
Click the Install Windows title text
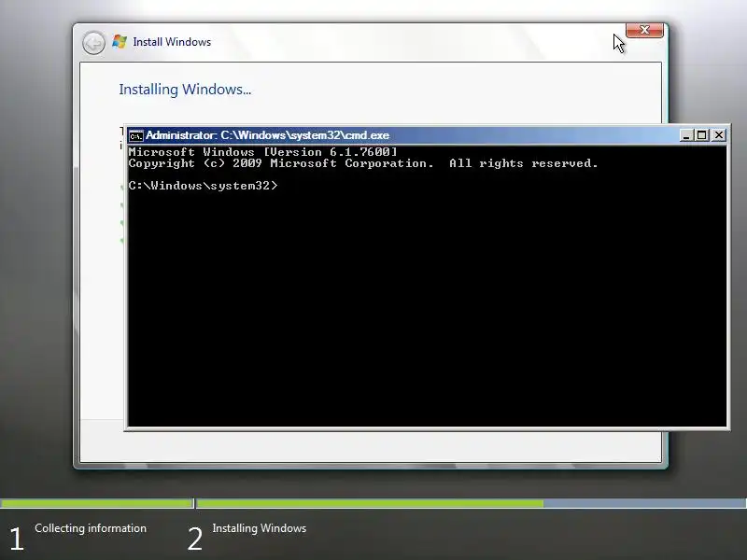tap(172, 42)
